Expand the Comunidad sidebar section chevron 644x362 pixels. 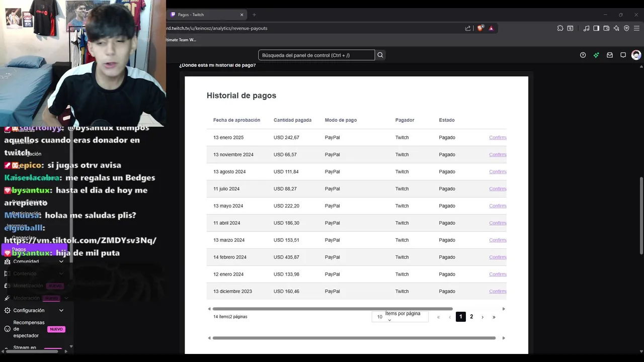tap(61, 261)
